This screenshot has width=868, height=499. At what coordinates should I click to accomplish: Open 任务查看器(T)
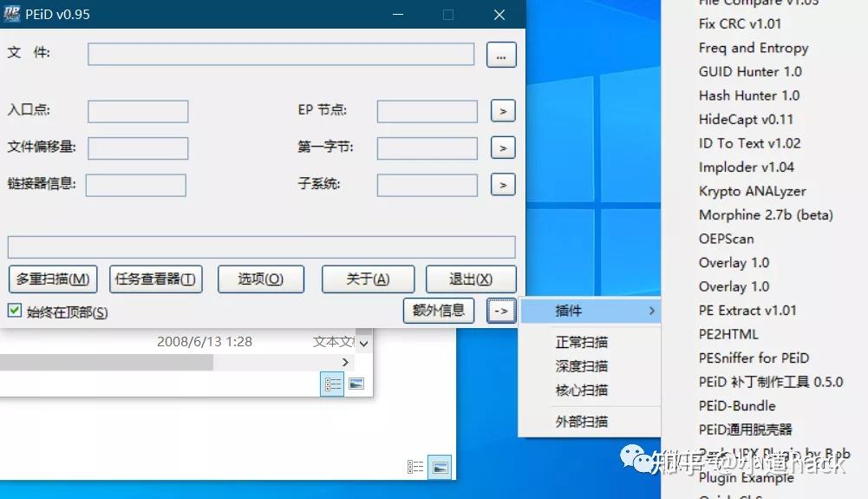pyautogui.click(x=155, y=279)
